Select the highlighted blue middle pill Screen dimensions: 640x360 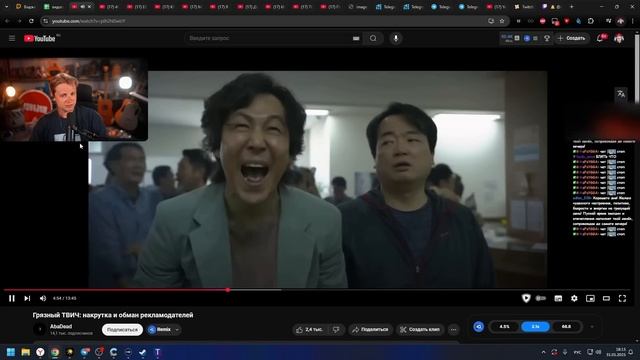(535, 327)
